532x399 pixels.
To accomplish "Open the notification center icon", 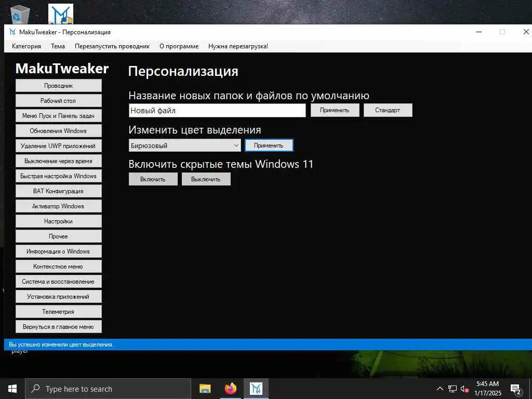I will [516, 389].
